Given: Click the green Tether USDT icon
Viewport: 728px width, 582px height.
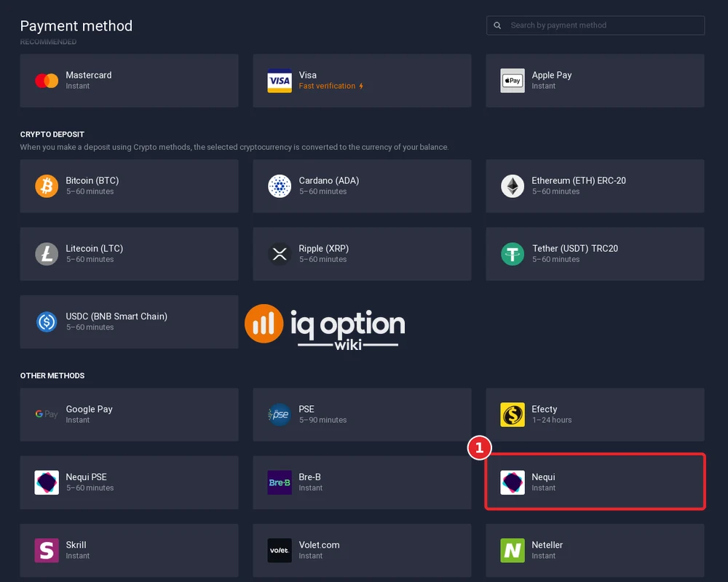Looking at the screenshot, I should (513, 254).
